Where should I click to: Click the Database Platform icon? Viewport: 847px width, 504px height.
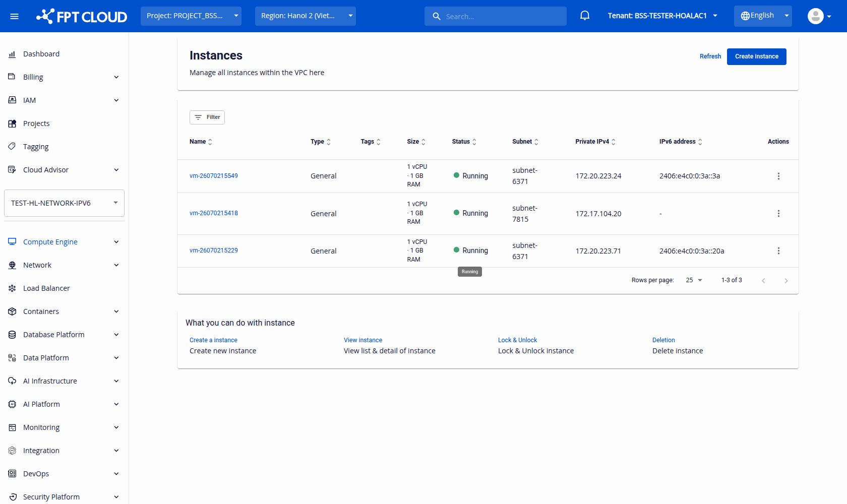click(x=12, y=335)
